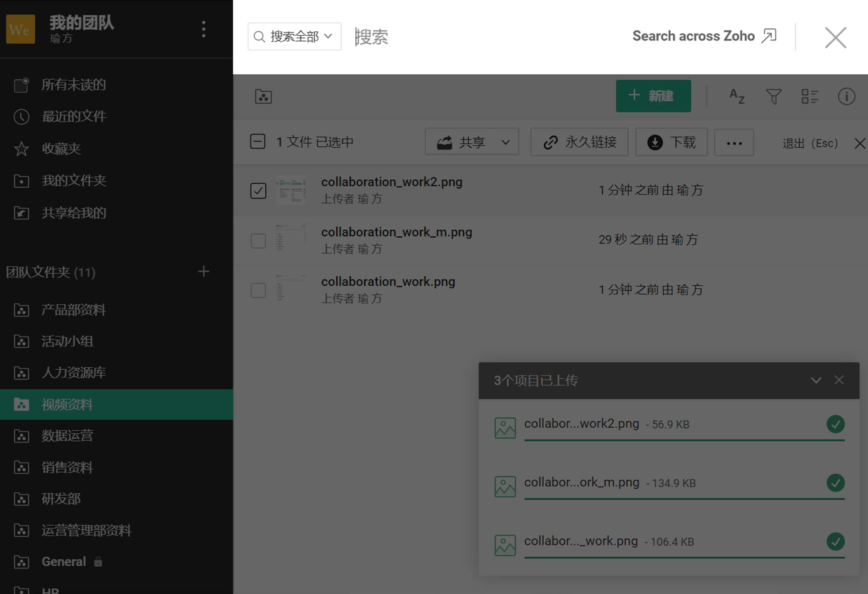This screenshot has height=594, width=868.
Task: Open the filter funnel icon
Action: (x=773, y=96)
